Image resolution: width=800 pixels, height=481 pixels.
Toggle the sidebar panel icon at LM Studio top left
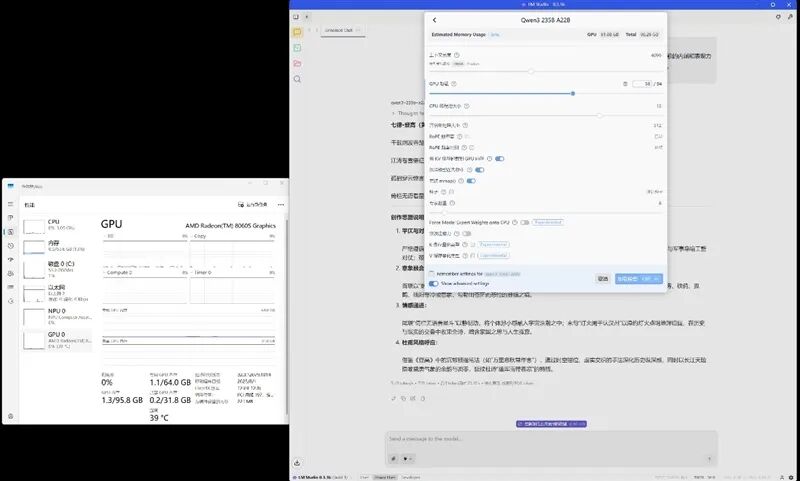pyautogui.click(x=296, y=17)
